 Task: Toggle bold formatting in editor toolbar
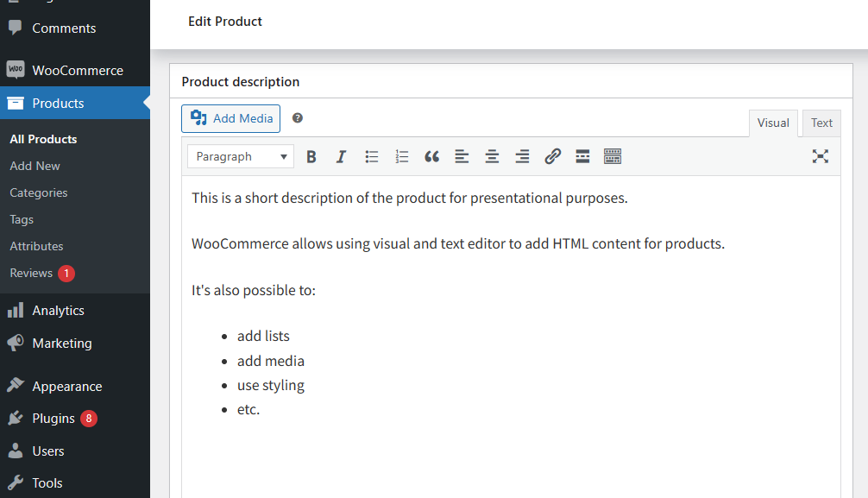(311, 157)
